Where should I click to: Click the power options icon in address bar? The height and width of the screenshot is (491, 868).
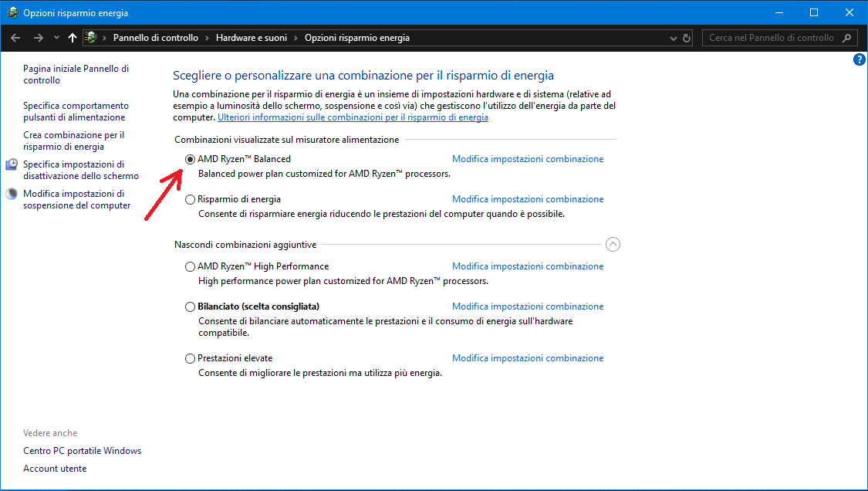[91, 38]
